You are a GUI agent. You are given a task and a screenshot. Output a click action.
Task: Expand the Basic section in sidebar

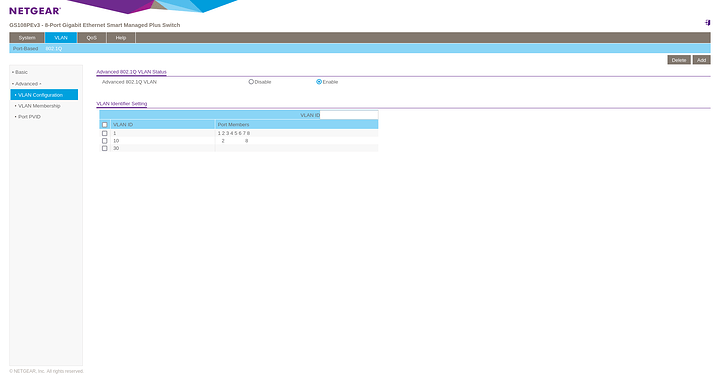(x=21, y=72)
